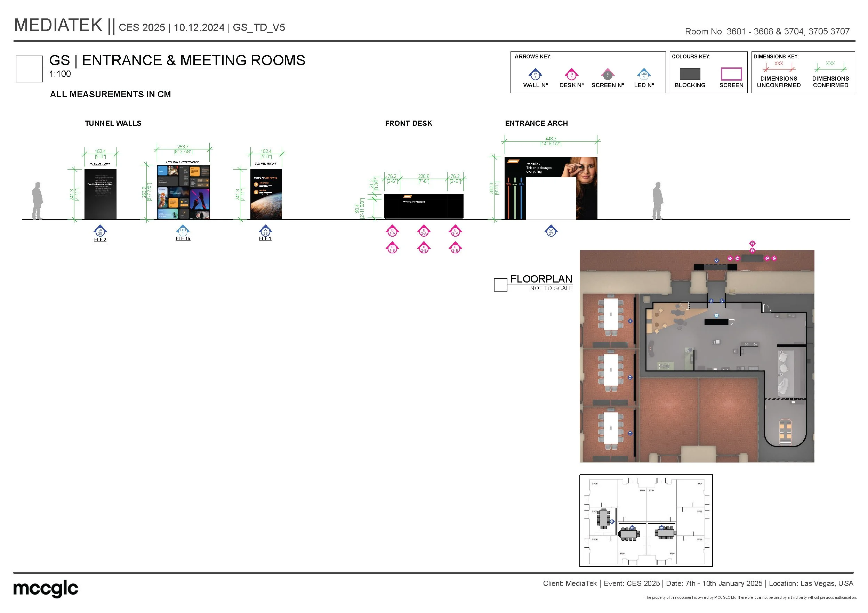
Task: Click the empty box beside the GS title
Action: click(x=29, y=69)
